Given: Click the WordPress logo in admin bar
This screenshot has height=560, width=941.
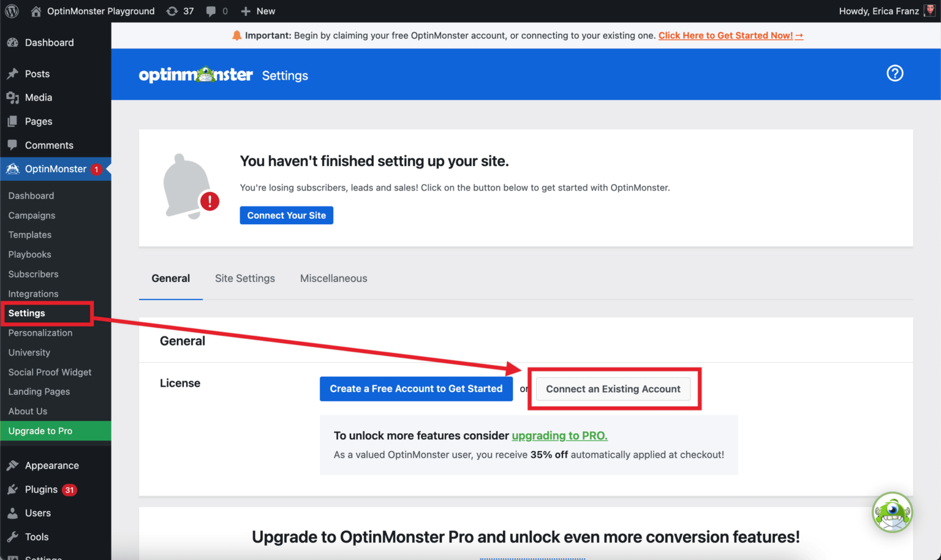Looking at the screenshot, I should tap(12, 10).
